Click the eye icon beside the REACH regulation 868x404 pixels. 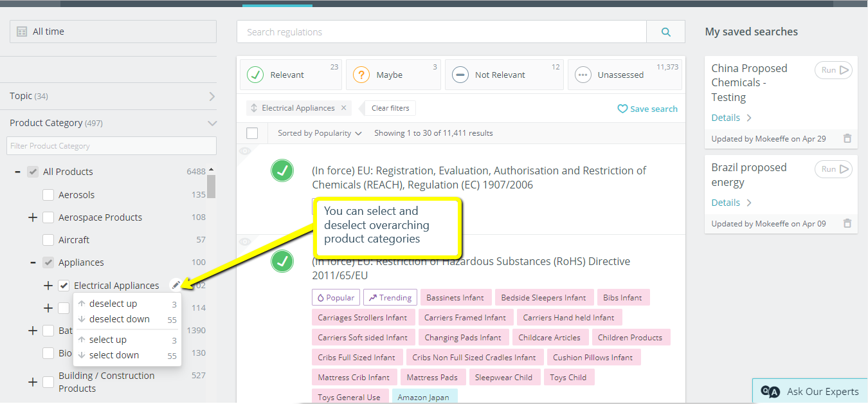pyautogui.click(x=244, y=151)
